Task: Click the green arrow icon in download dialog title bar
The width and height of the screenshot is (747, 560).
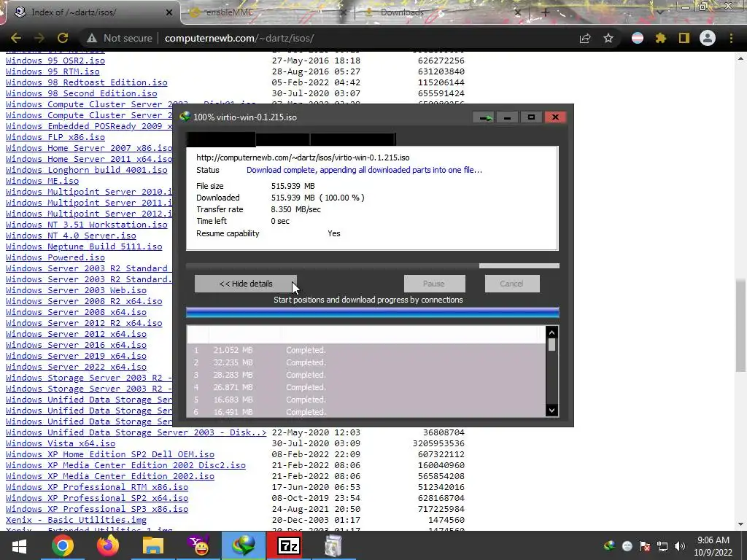Action: pos(484,117)
